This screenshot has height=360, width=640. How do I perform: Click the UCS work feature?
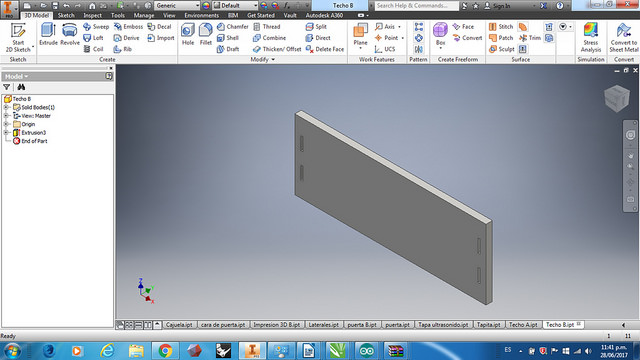pyautogui.click(x=385, y=49)
